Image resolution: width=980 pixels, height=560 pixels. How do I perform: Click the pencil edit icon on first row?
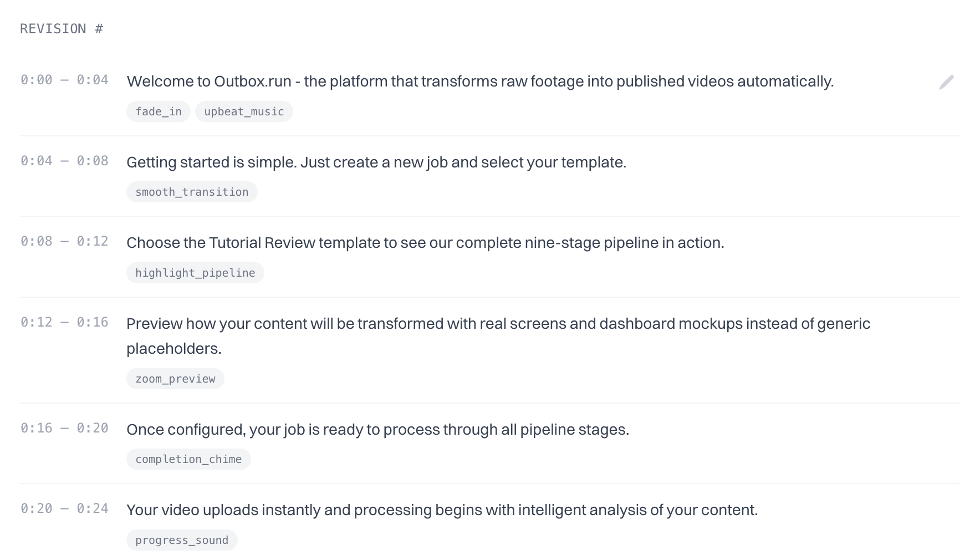(x=946, y=82)
